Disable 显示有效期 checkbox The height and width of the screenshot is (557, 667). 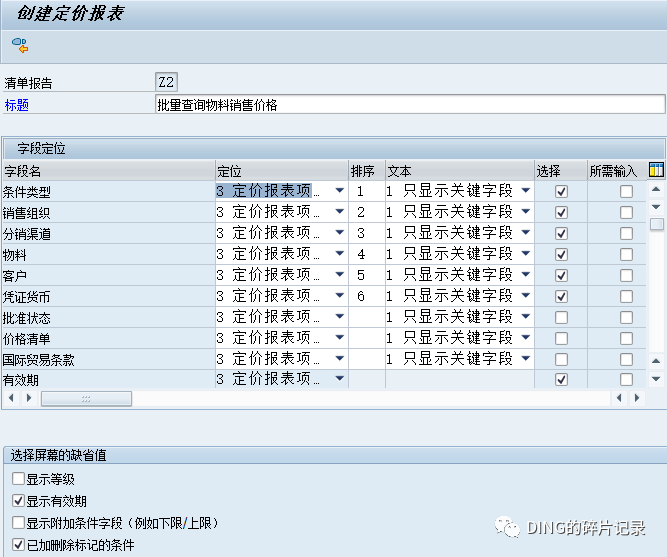click(x=18, y=500)
